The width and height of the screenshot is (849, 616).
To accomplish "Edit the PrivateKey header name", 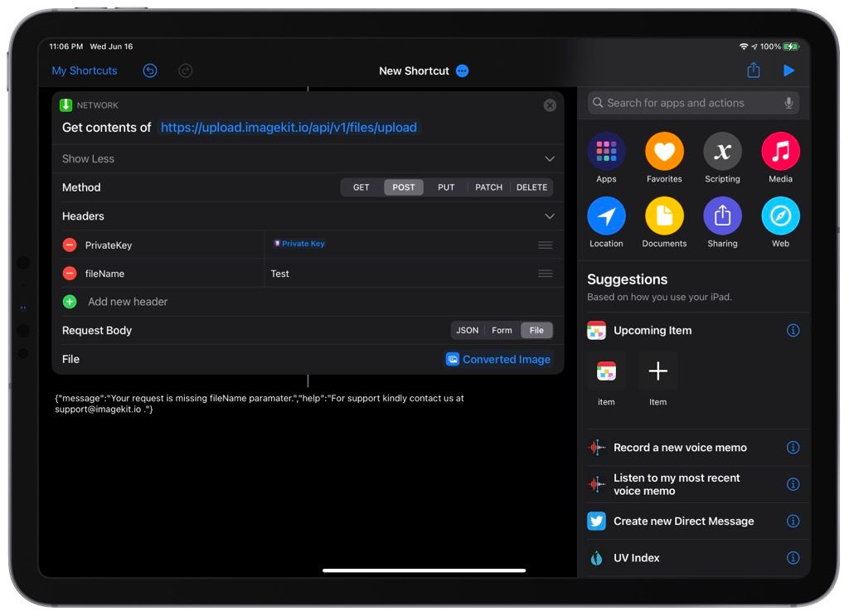I will (109, 245).
